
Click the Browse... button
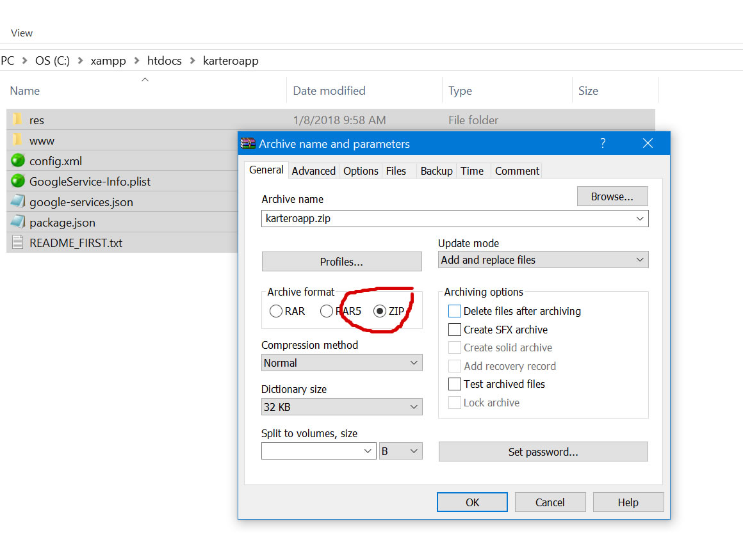pos(612,196)
